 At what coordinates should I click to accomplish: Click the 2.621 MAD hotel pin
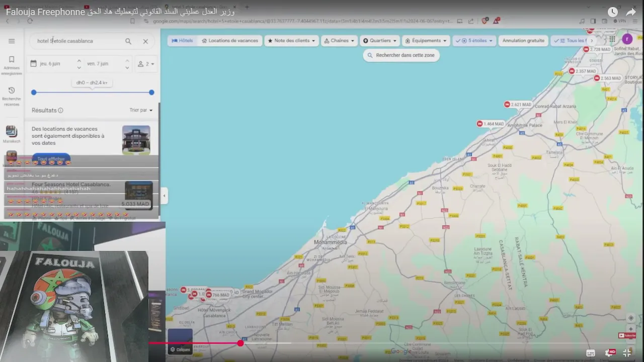coord(518,105)
